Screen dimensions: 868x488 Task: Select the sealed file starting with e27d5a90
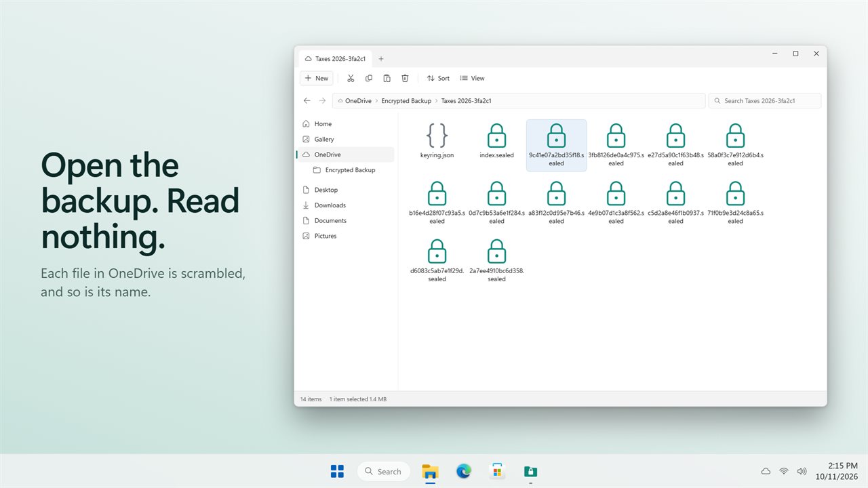pyautogui.click(x=676, y=145)
